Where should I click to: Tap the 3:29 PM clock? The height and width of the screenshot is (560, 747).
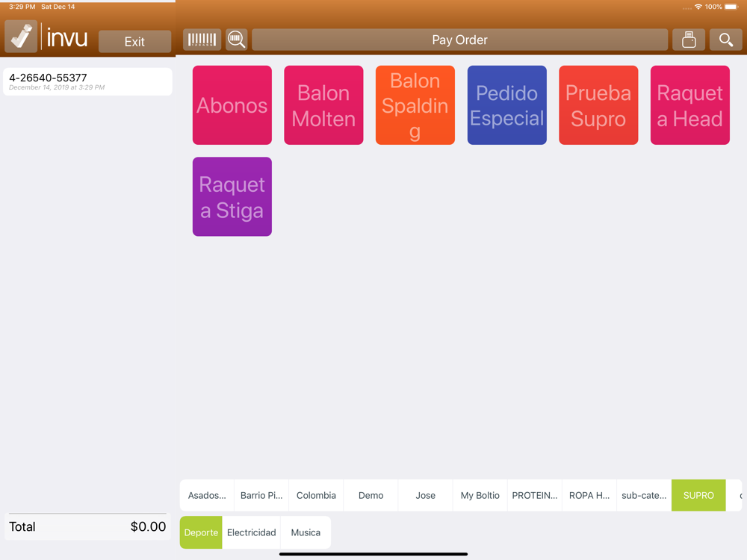tap(22, 7)
